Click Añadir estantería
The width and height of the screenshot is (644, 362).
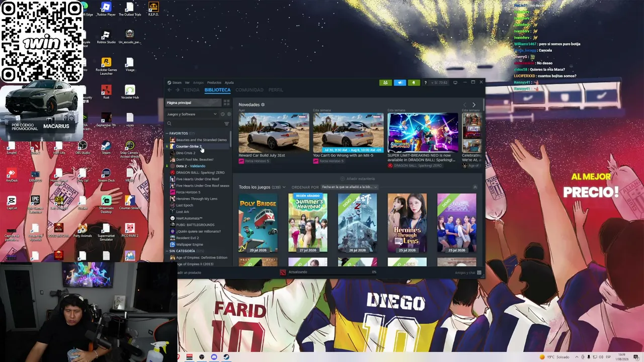coord(357,178)
